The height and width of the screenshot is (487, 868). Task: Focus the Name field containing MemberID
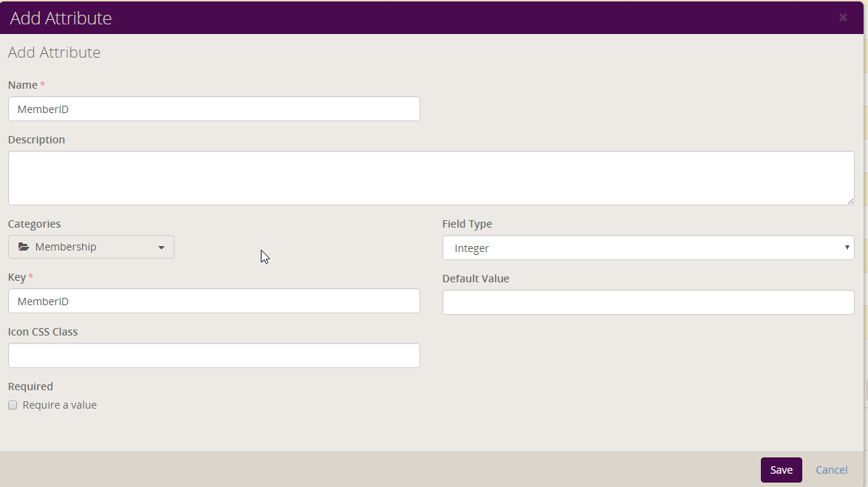pyautogui.click(x=213, y=109)
